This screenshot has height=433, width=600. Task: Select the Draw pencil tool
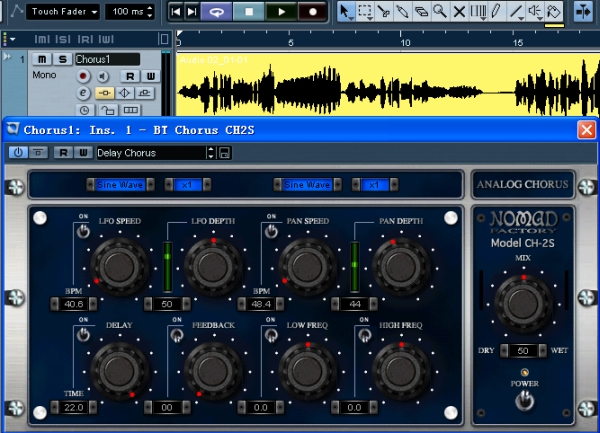pyautogui.click(x=496, y=11)
